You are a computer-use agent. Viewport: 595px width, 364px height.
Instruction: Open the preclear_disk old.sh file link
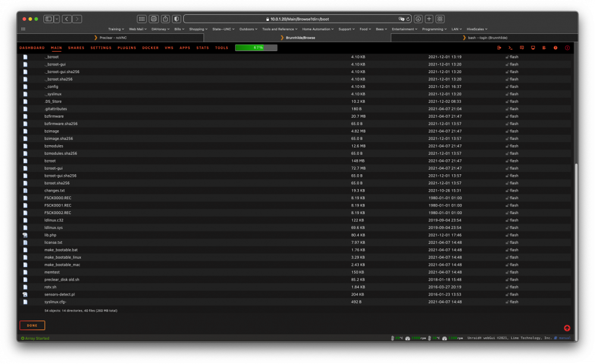click(62, 280)
